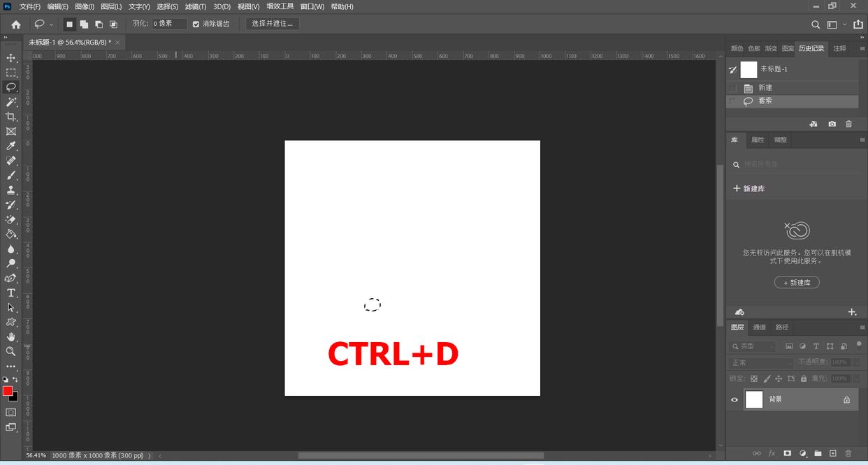Open the Lasso tool preset picker dropdown

[51, 24]
